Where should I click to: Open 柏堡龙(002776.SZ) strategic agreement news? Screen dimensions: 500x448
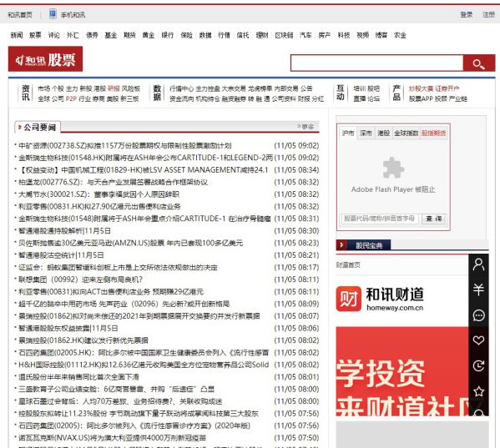pos(114,182)
